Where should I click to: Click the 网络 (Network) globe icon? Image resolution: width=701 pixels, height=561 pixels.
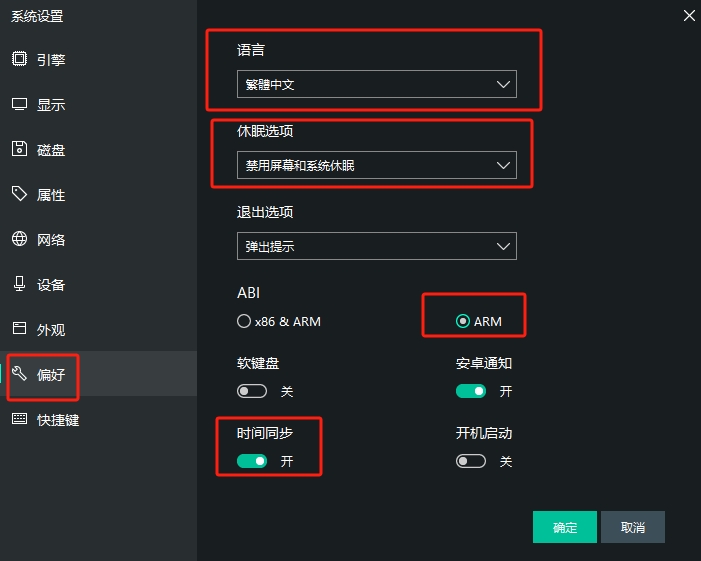click(x=19, y=239)
